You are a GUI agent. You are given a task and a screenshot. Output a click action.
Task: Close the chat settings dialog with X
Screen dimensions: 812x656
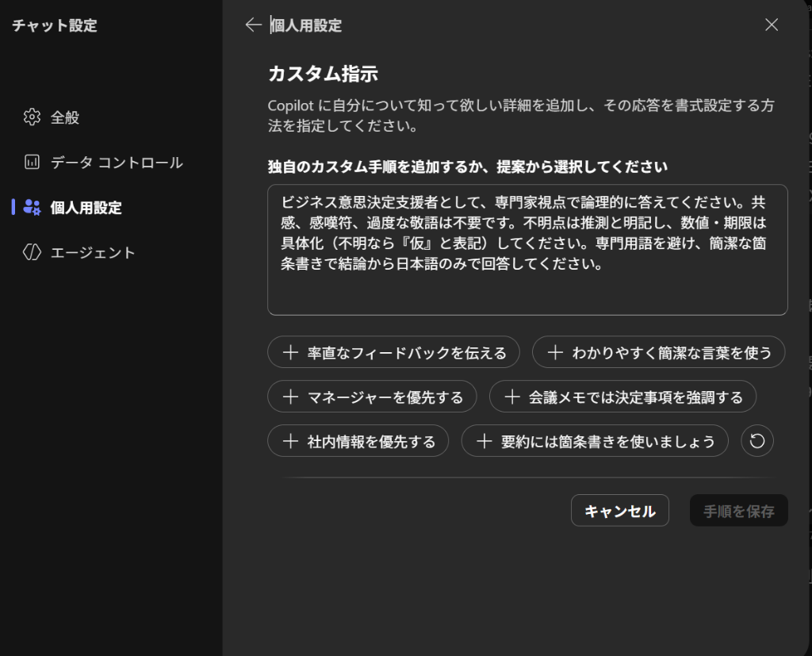[771, 25]
